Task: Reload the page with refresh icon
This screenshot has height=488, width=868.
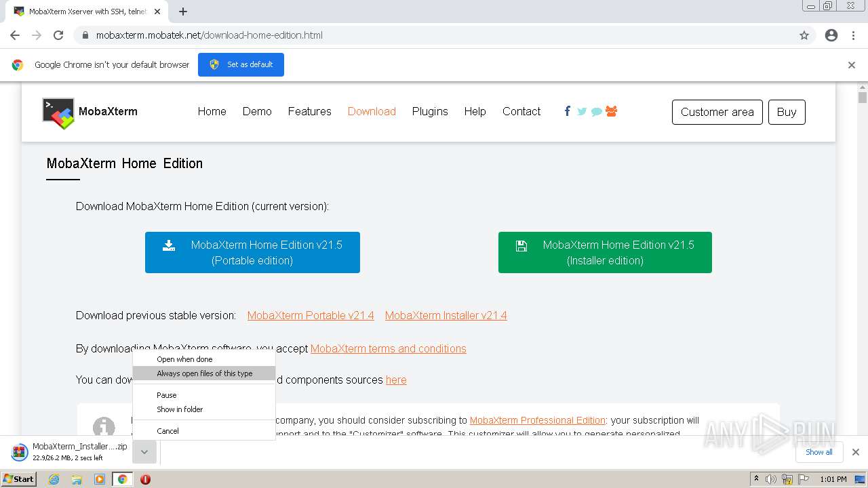Action: point(58,35)
